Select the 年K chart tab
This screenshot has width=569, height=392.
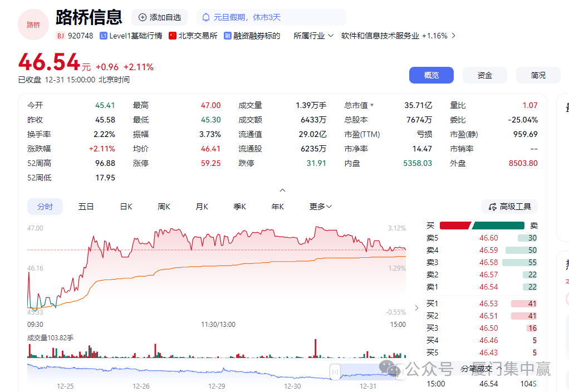[278, 207]
